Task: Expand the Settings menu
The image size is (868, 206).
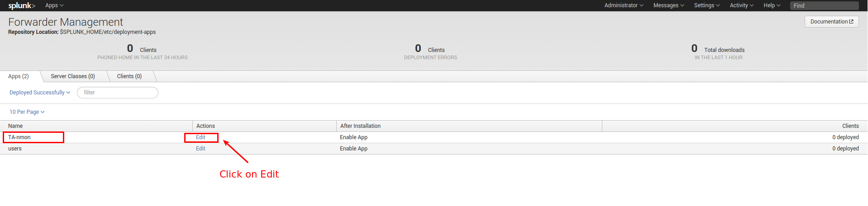Action: [x=706, y=5]
